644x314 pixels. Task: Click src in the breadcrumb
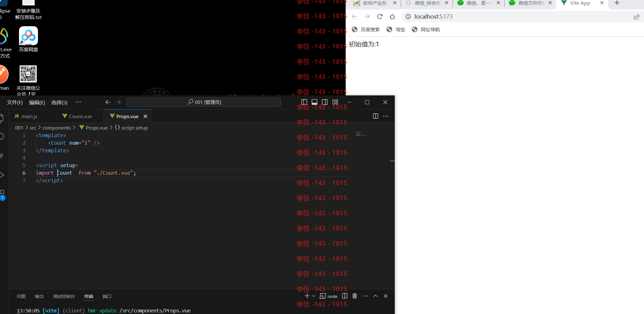pyautogui.click(x=33, y=128)
